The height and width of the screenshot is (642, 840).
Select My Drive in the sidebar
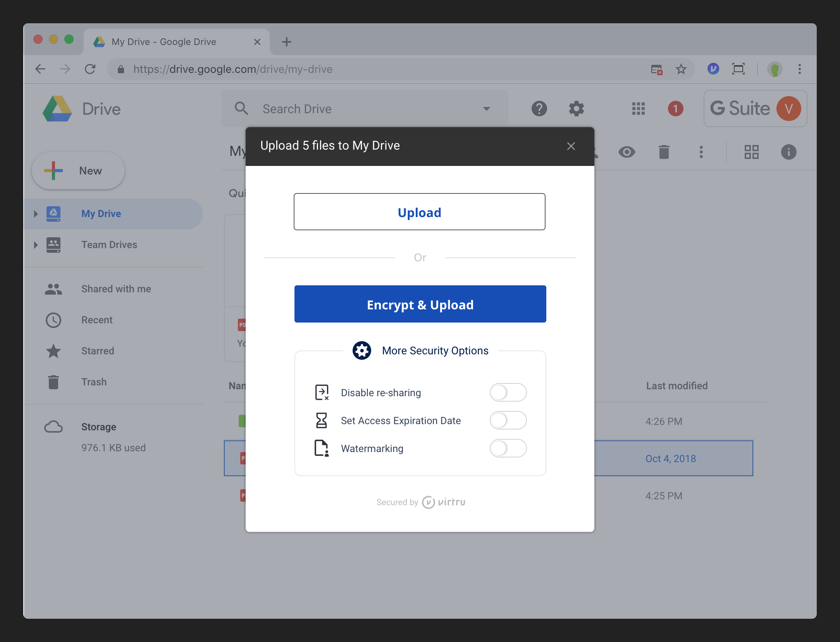113,214
